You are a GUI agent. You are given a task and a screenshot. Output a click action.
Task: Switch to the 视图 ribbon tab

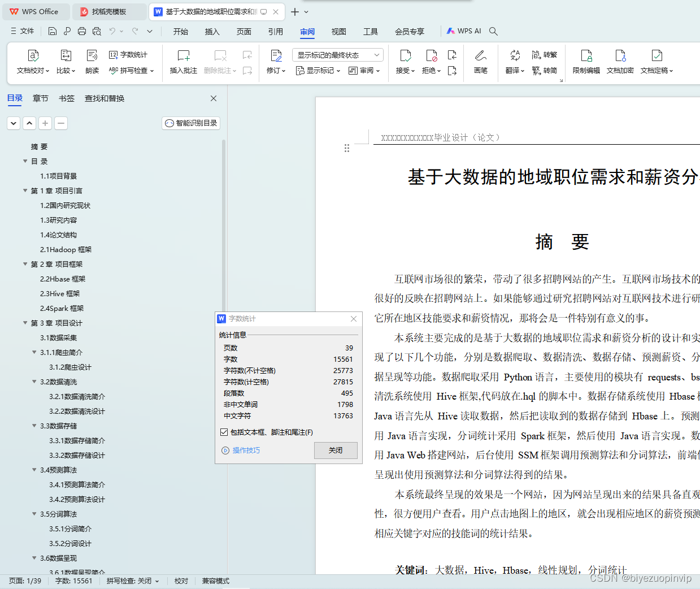click(338, 32)
